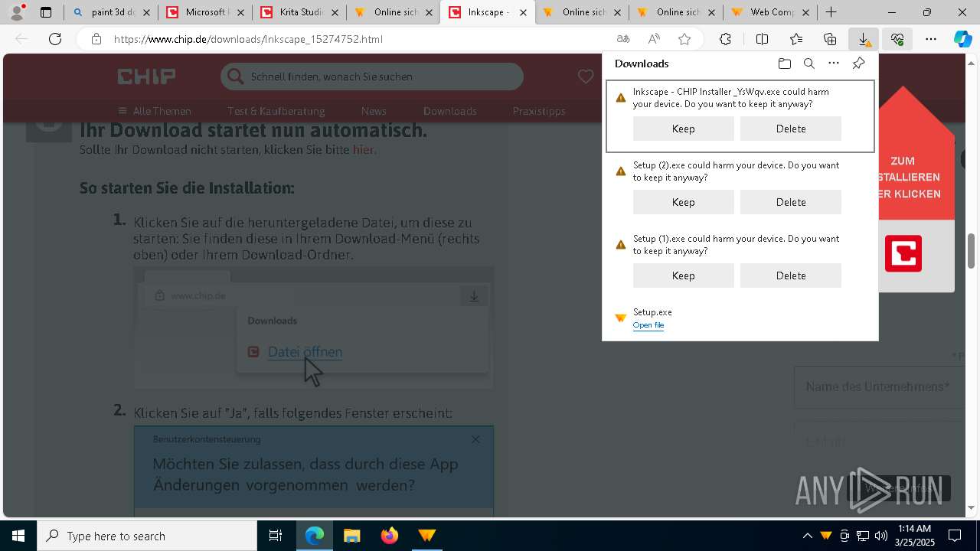Pin the Downloads panel

coord(858,64)
